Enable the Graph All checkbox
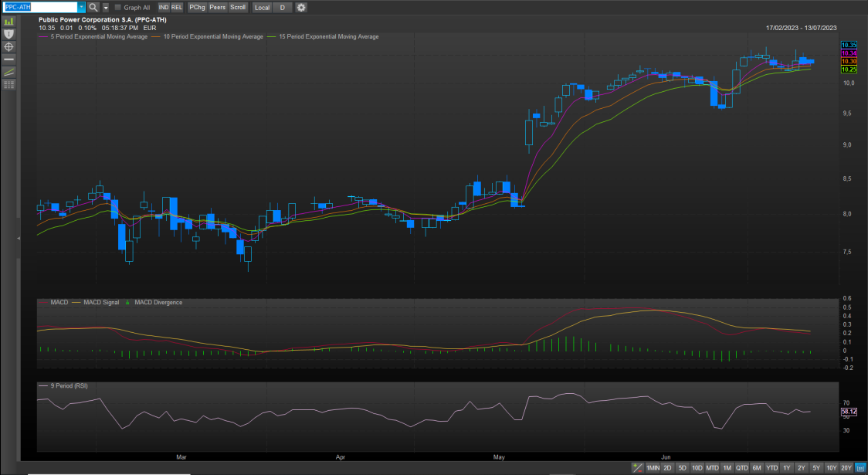 tap(118, 7)
